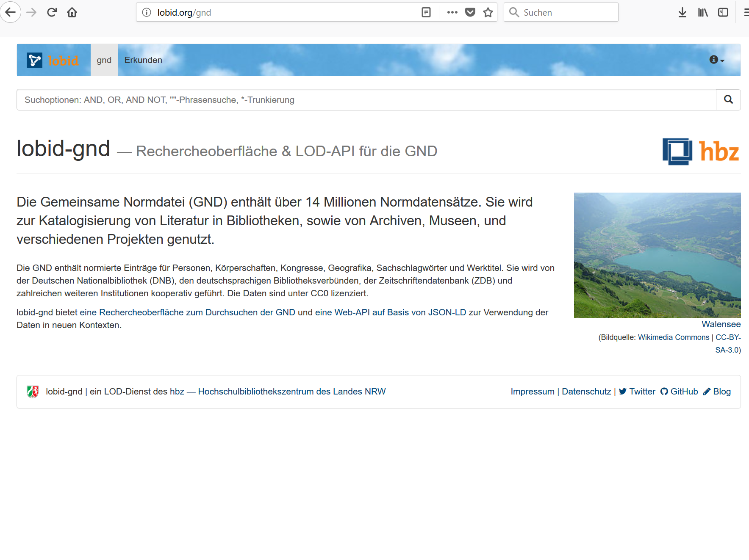749x560 pixels.
Task: Go back with the browser back arrow
Action: point(10,12)
